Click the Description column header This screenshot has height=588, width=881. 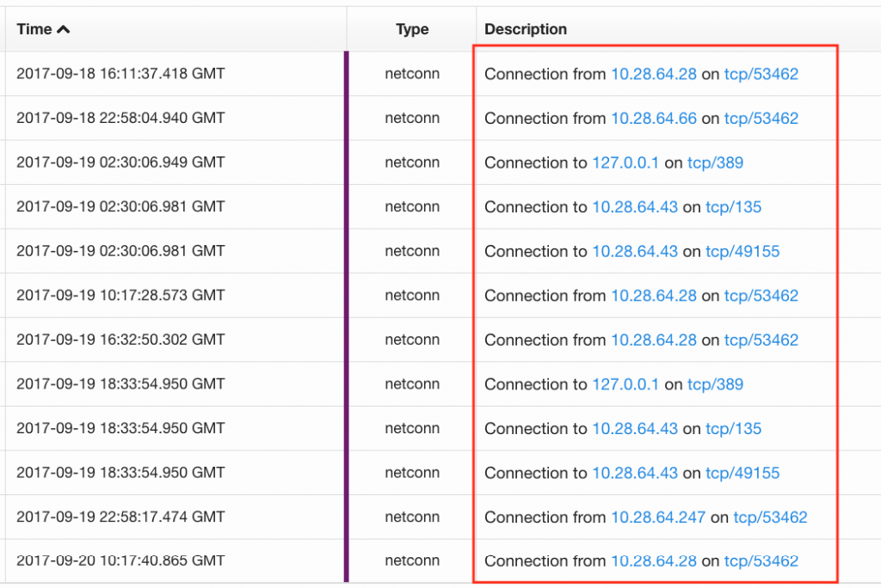(525, 29)
